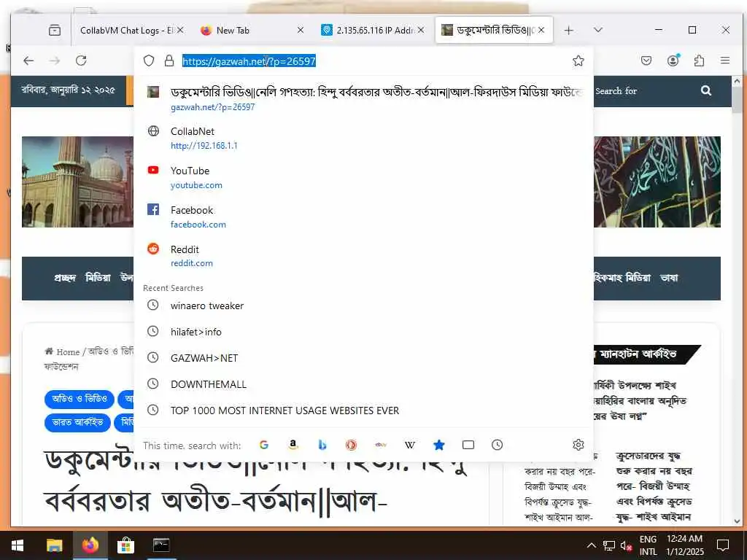The width and height of the screenshot is (747, 560).
Task: Click the muted volume tray icon
Action: coord(626,545)
